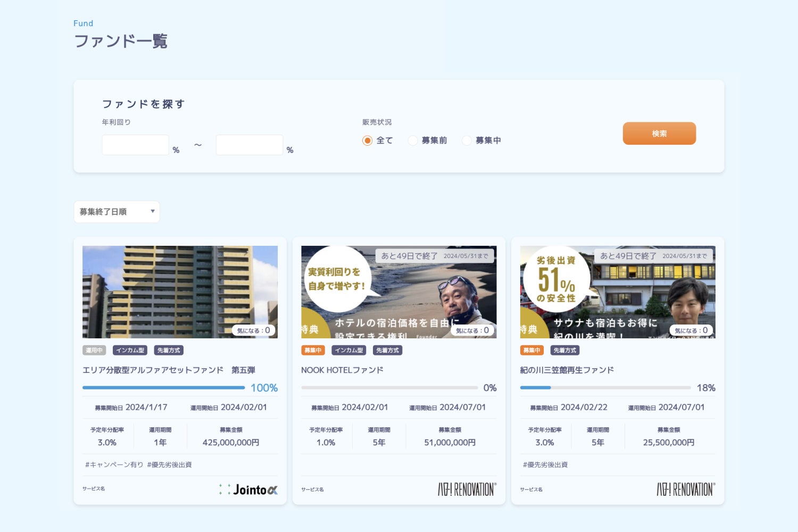798x532 pixels.
Task: Click the 100% progress bar
Action: (164, 388)
